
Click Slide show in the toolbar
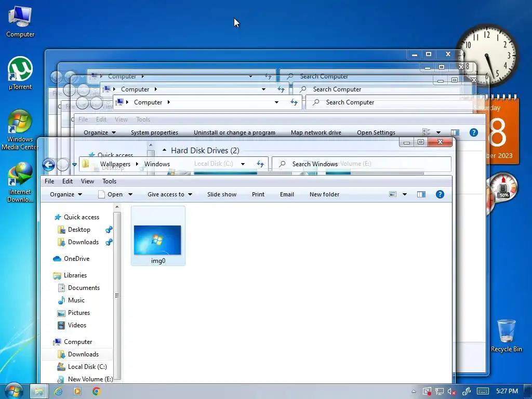point(221,194)
